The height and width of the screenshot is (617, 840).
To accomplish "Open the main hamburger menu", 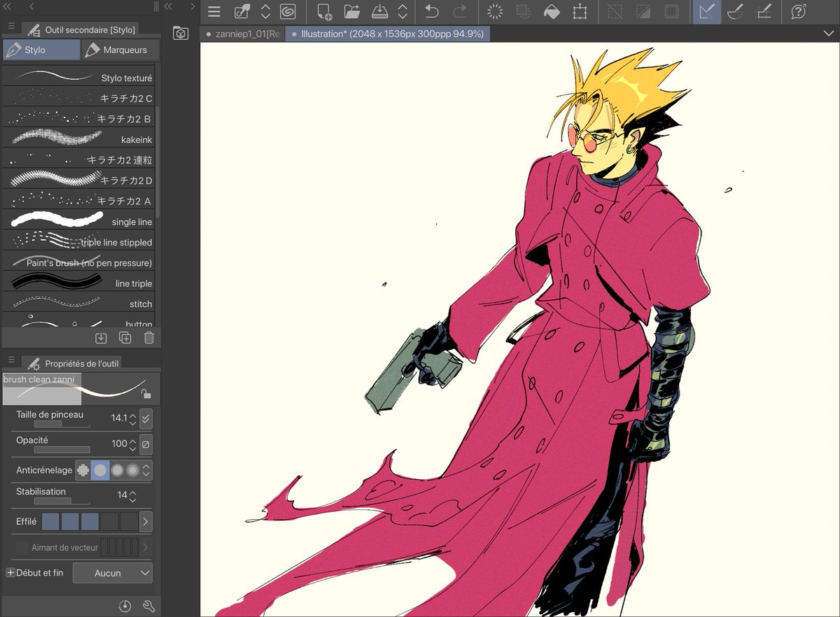I will (x=214, y=12).
